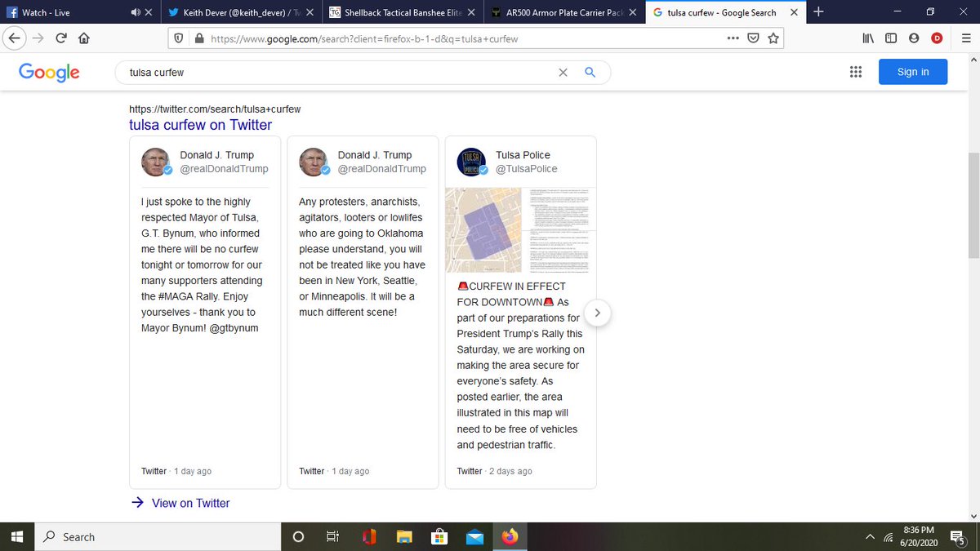Go to Google home via logo

tap(49, 72)
